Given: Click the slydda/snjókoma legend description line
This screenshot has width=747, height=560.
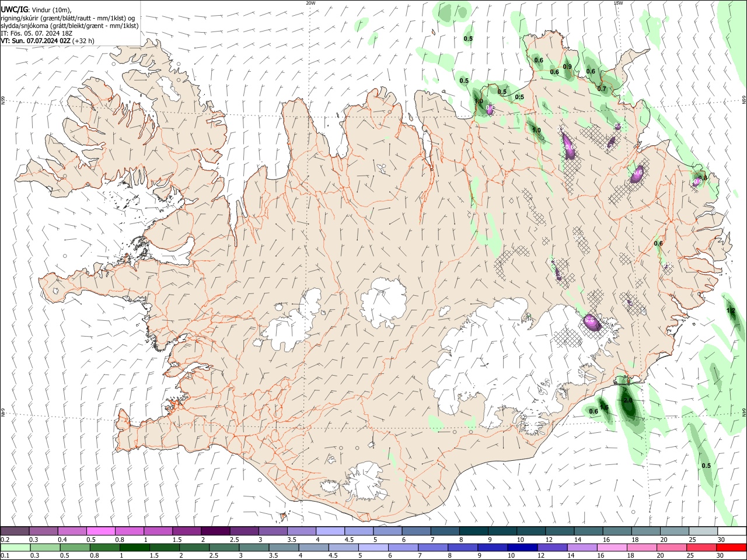Looking at the screenshot, I should [69, 26].
